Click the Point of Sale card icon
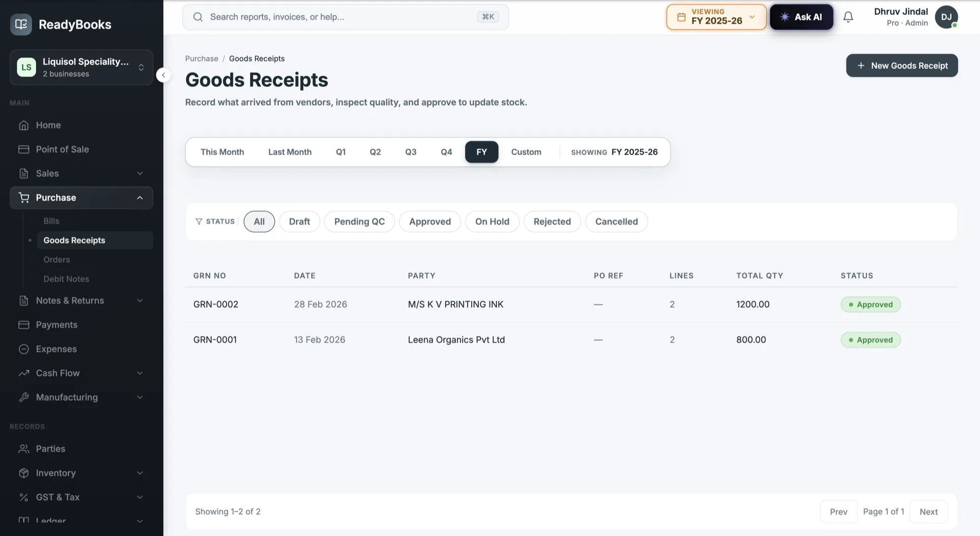 (23, 149)
